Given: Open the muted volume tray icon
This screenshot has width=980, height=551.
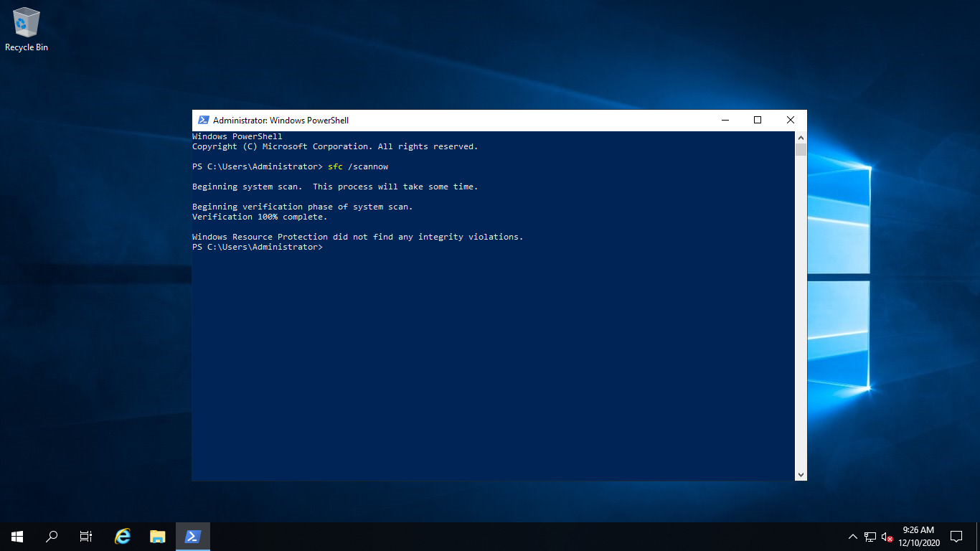Looking at the screenshot, I should click(x=887, y=536).
